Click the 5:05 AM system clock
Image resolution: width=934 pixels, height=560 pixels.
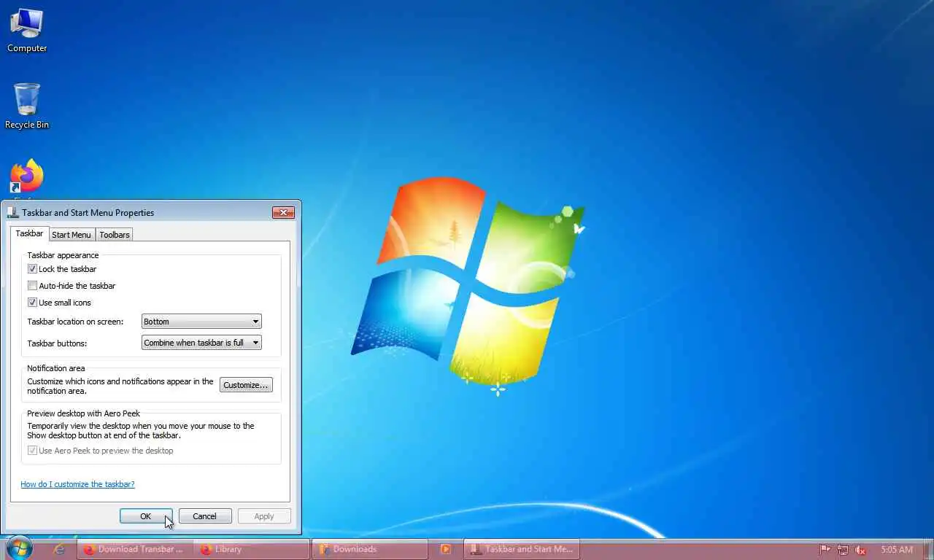[897, 550]
